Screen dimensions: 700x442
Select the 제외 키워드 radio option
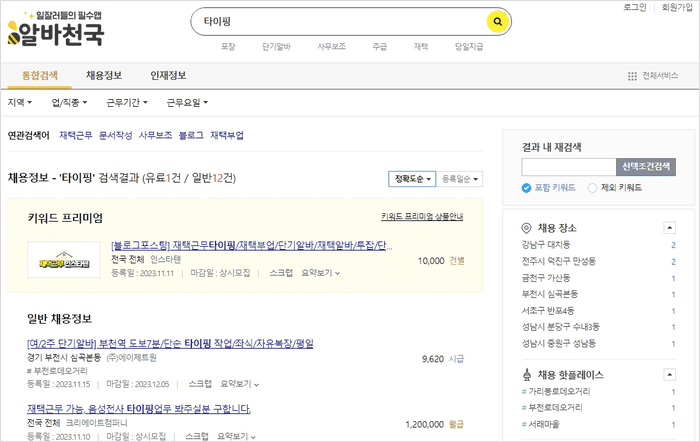tap(592, 188)
